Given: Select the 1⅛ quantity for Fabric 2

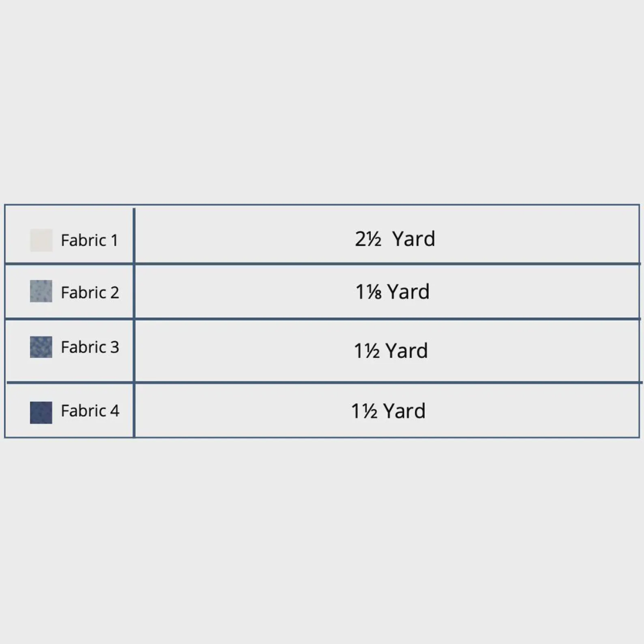Looking at the screenshot, I should pyautogui.click(x=369, y=292).
